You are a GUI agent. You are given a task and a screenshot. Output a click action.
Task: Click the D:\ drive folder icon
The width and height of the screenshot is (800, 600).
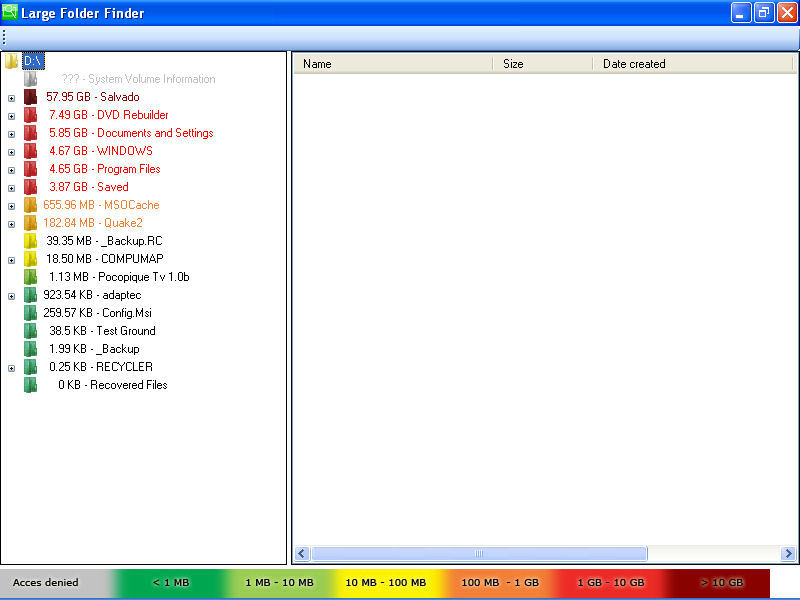[x=11, y=61]
